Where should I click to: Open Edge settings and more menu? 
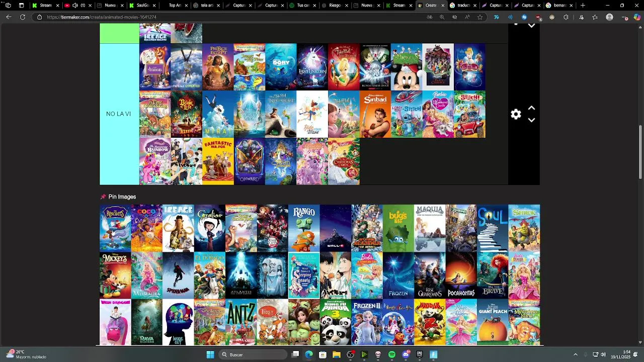click(x=624, y=17)
